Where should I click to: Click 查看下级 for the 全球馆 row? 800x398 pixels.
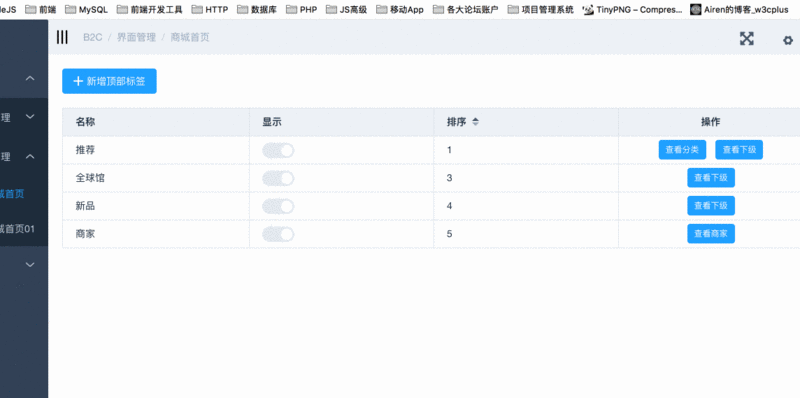click(x=711, y=178)
